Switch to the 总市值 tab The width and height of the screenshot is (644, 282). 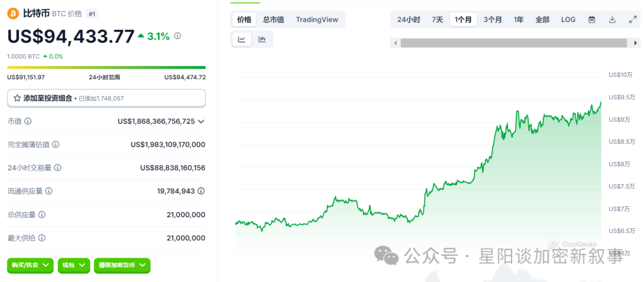[274, 20]
